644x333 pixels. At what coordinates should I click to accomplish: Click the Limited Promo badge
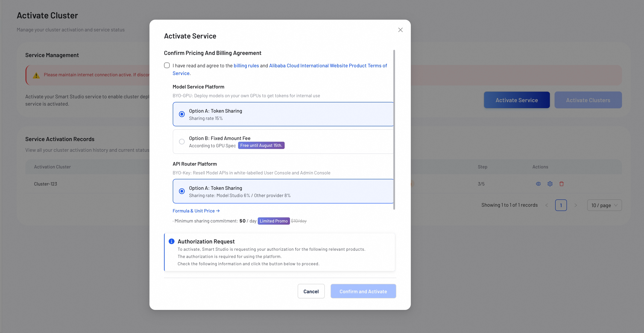[274, 221]
